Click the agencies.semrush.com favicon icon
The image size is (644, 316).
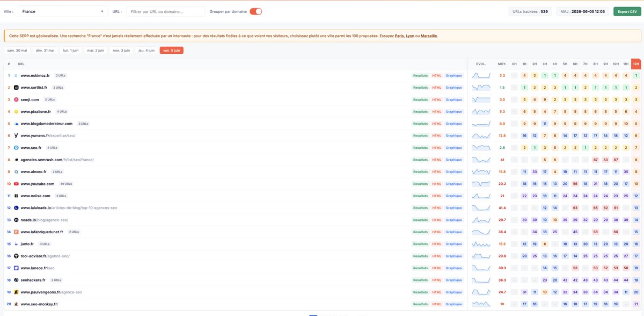[x=16, y=160]
